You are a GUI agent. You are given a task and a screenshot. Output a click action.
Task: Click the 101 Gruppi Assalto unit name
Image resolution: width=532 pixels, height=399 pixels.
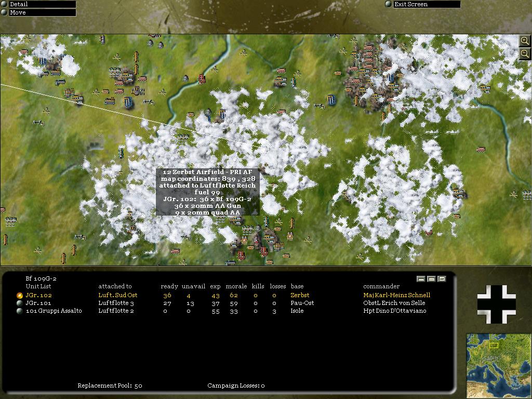click(x=54, y=311)
